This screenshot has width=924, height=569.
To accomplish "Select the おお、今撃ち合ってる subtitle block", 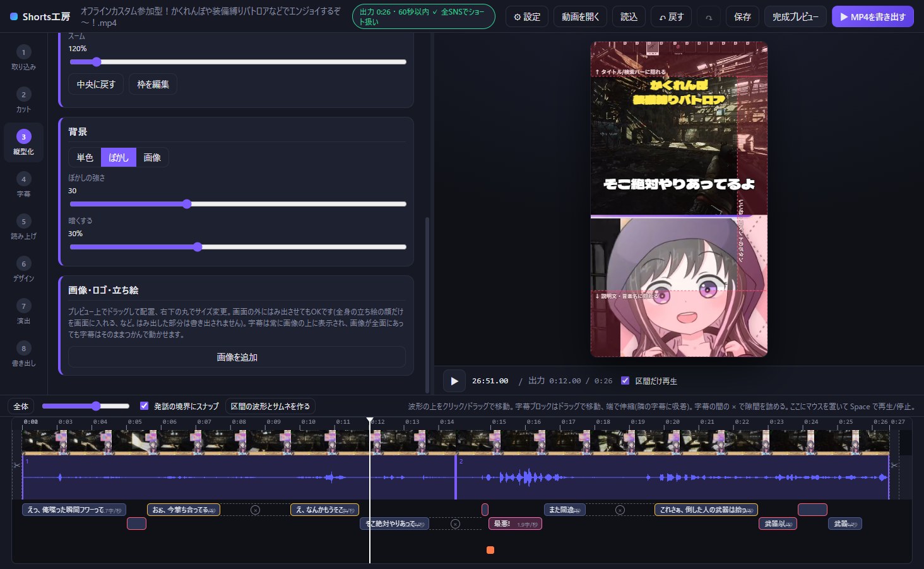I will pos(184,510).
